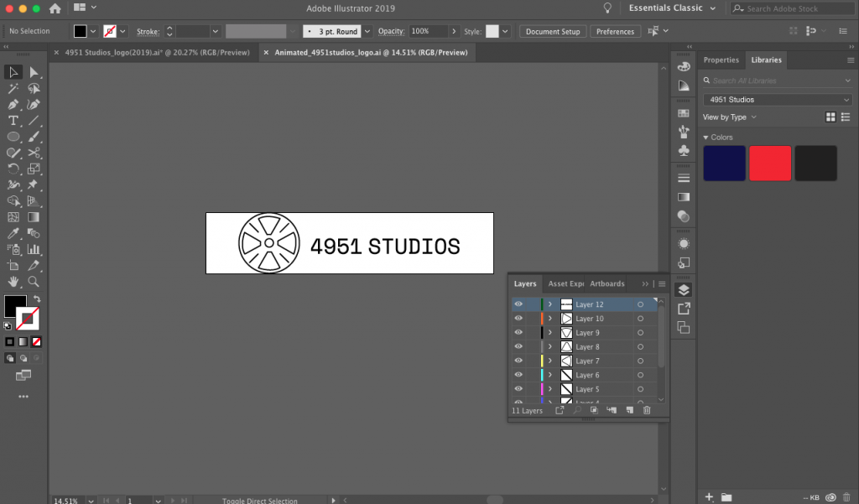Open the Discover lightbulb icon
Viewport: 859px width, 504px height.
coord(607,8)
